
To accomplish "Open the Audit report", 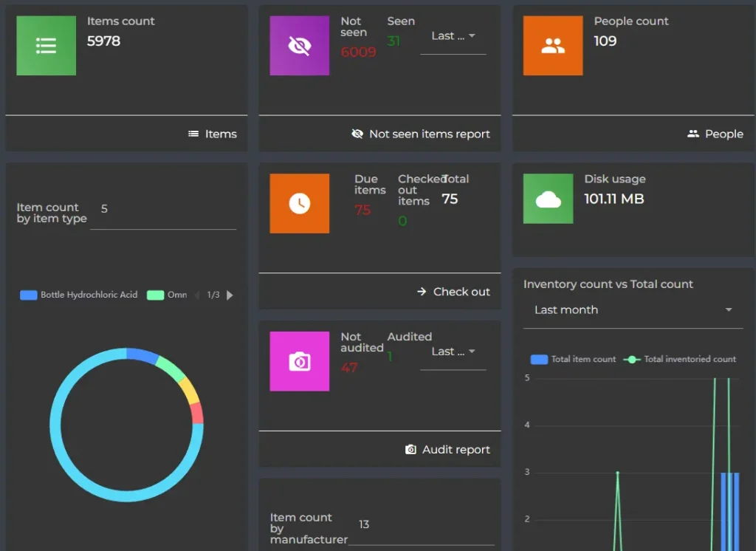I will 447,449.
